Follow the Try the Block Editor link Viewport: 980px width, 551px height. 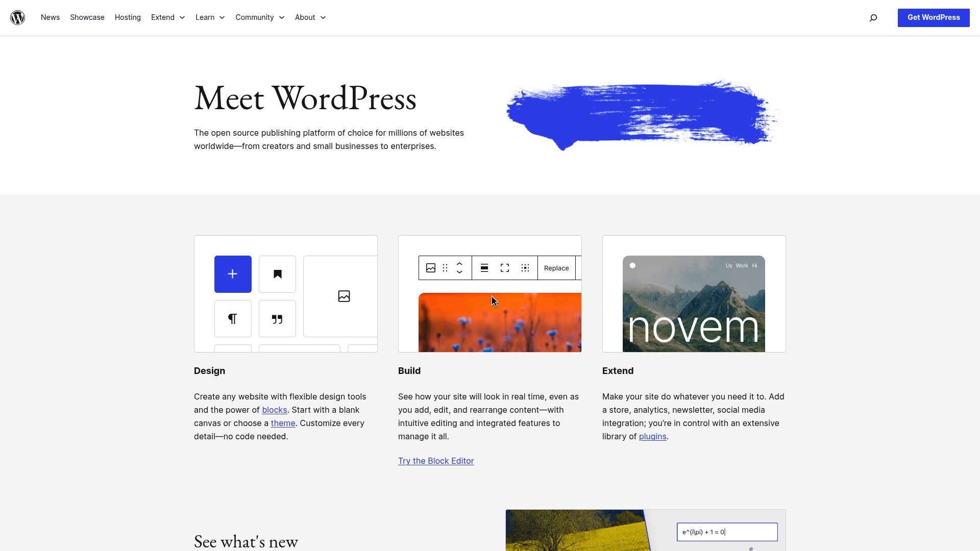435,461
